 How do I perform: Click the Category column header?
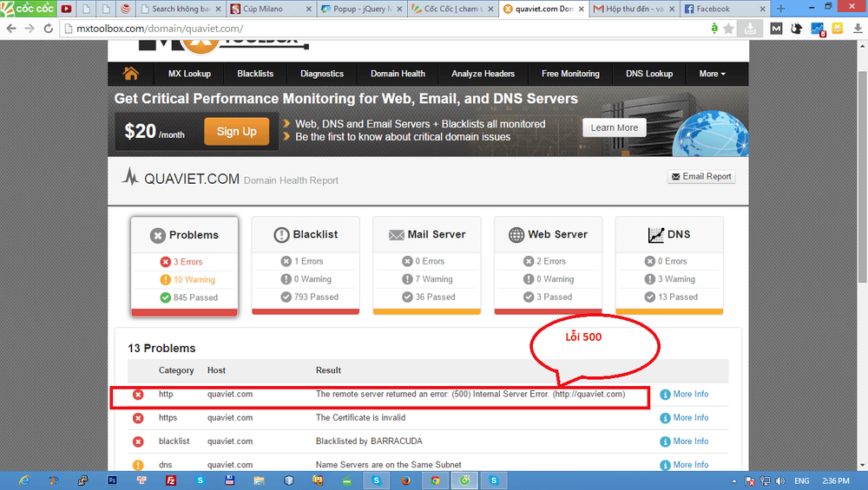(x=176, y=370)
